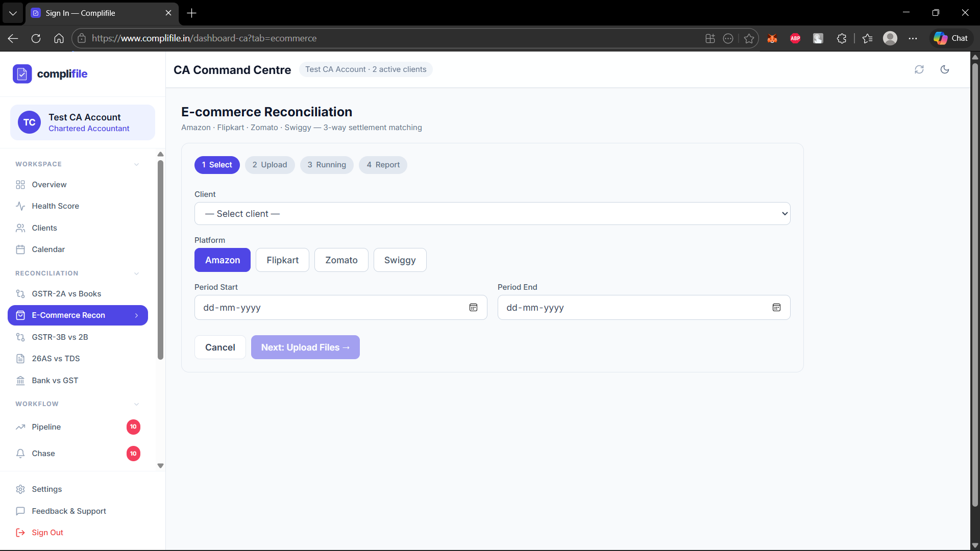Open Overview from sidebar

tap(78, 185)
